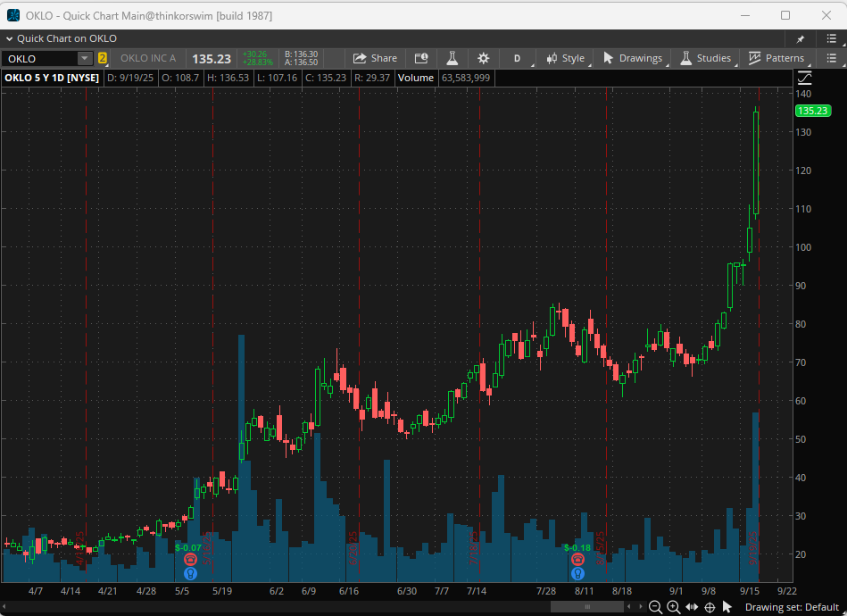This screenshot has width=847, height=616.
Task: Click the yellow level 2 indicator
Action: 102,58
